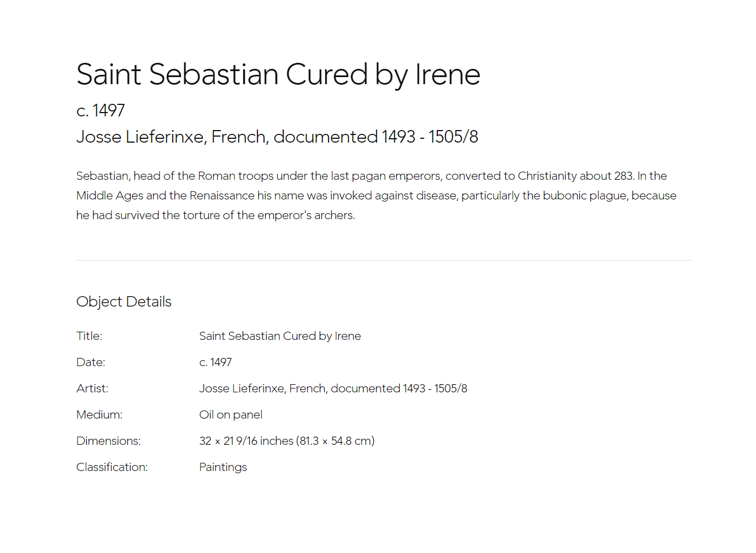Click the Medium: field label
The image size is (756, 553).
99,415
